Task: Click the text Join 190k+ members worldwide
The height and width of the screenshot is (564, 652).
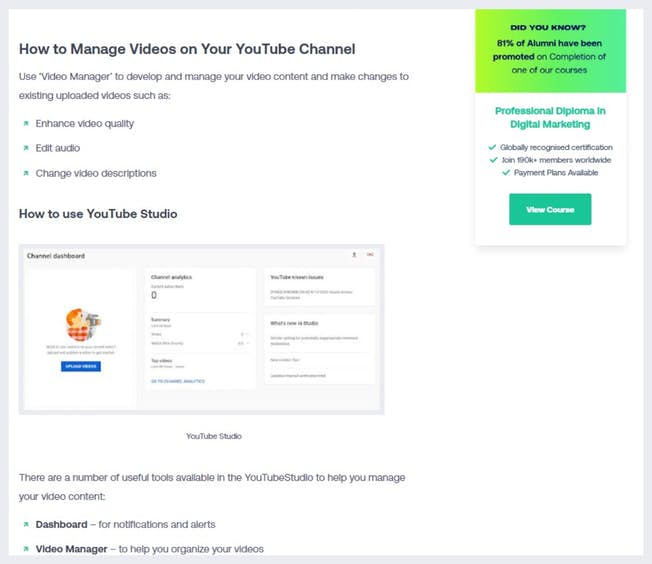Action: (x=556, y=160)
